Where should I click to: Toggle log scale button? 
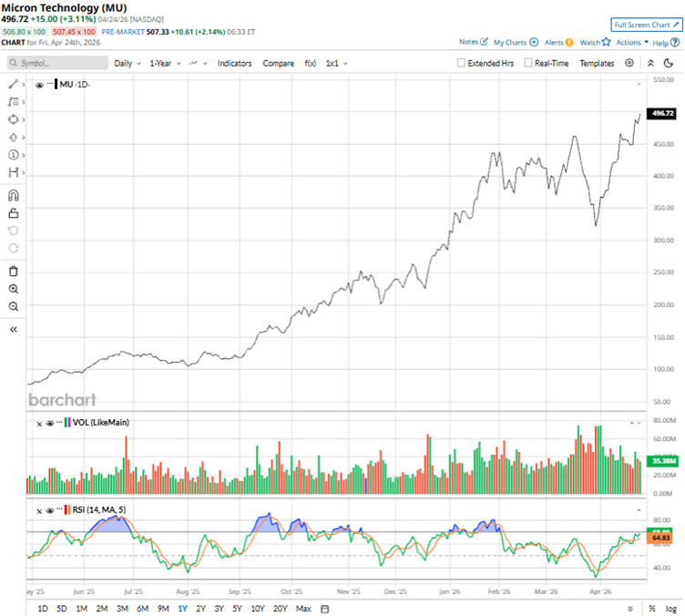[x=671, y=609]
